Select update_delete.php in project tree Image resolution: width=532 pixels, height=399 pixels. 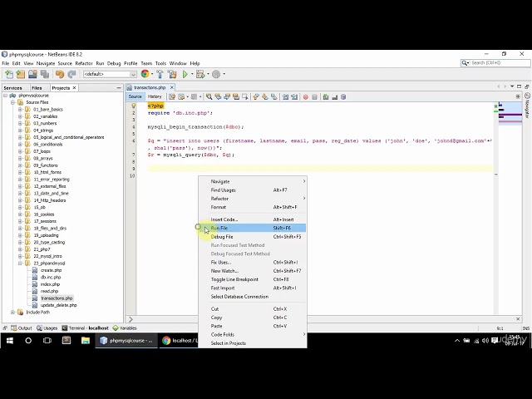click(58, 305)
